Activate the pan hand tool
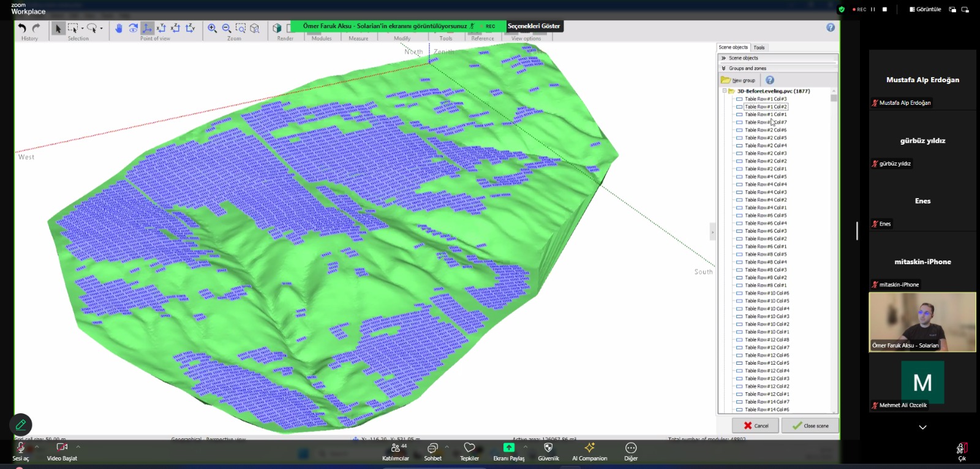980x469 pixels. 119,28
